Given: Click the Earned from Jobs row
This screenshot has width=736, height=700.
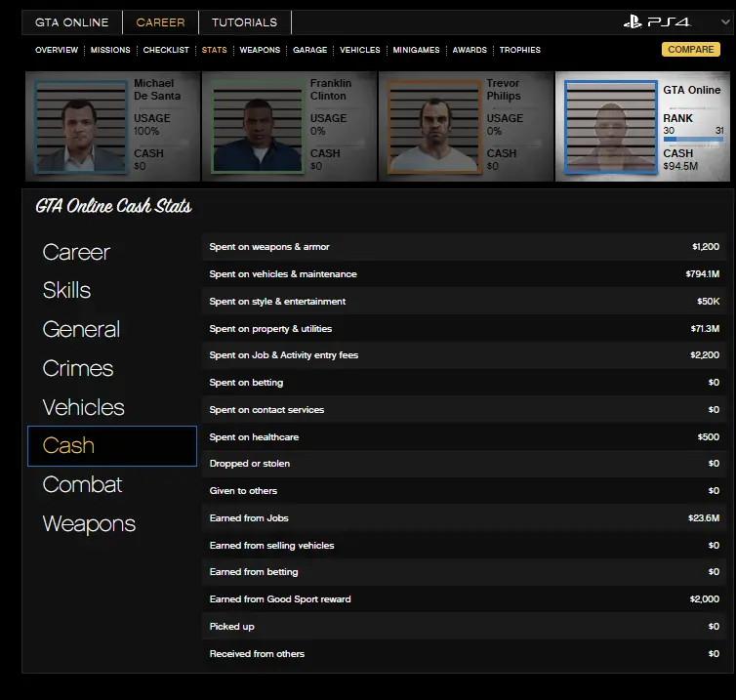Looking at the screenshot, I should click(x=465, y=518).
